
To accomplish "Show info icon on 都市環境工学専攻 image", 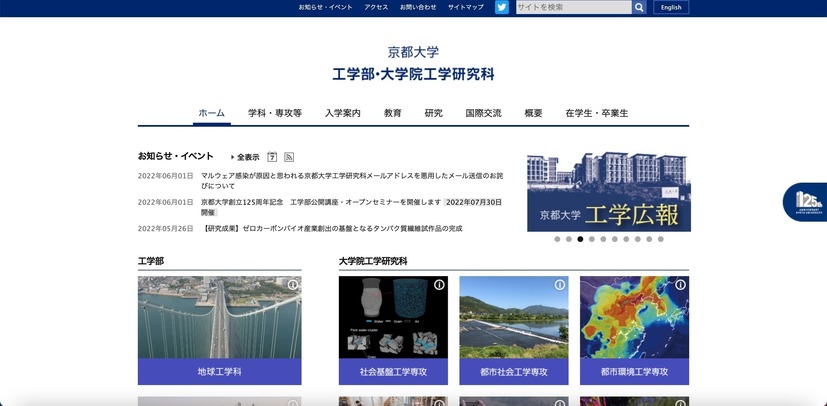I will tap(680, 285).
